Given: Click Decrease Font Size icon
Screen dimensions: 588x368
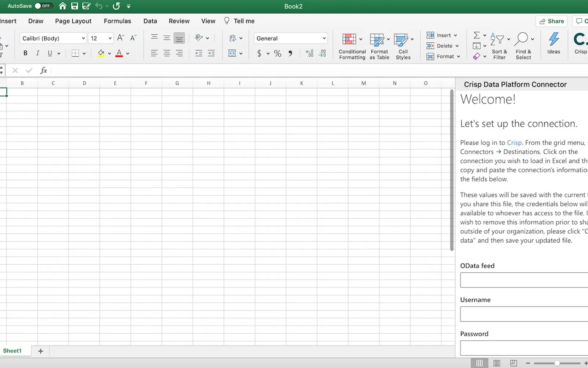Looking at the screenshot, I should (x=133, y=38).
